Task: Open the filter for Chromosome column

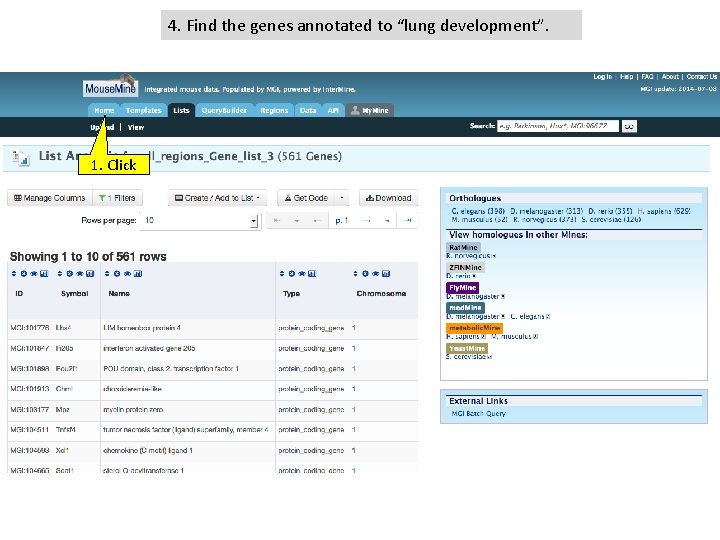Action: 376,274
